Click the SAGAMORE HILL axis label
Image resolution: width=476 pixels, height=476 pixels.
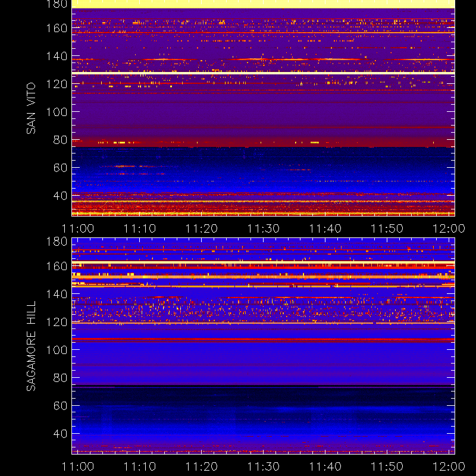31,346
